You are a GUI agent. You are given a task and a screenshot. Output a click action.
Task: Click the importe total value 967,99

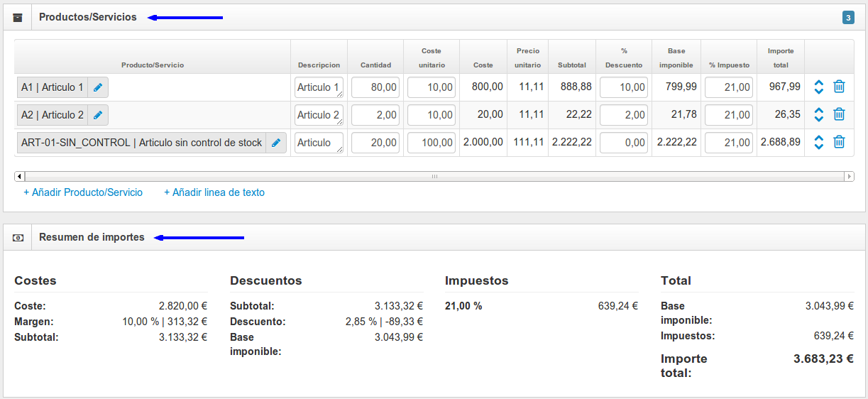[785, 87]
